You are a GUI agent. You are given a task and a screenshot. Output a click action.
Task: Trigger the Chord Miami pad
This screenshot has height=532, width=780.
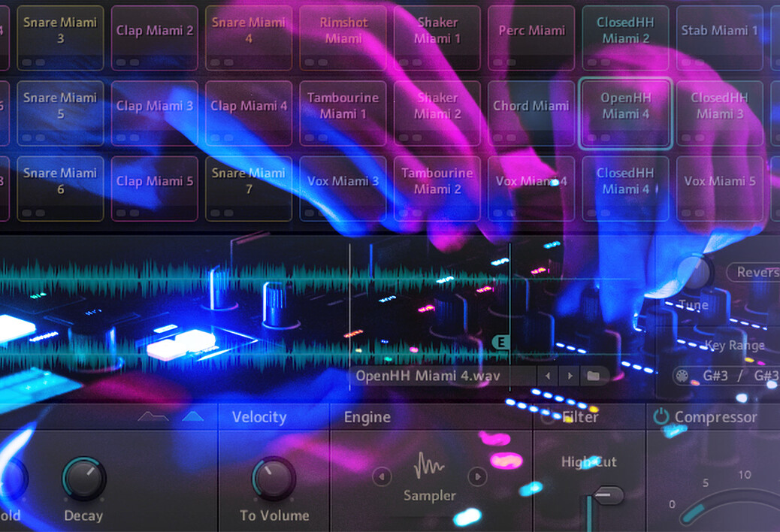(531, 113)
